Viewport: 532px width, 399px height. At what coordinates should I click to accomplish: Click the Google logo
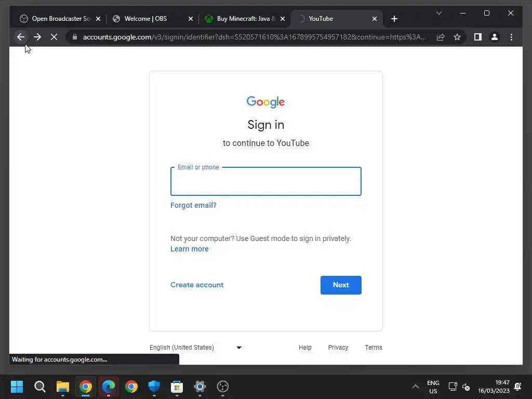click(265, 102)
